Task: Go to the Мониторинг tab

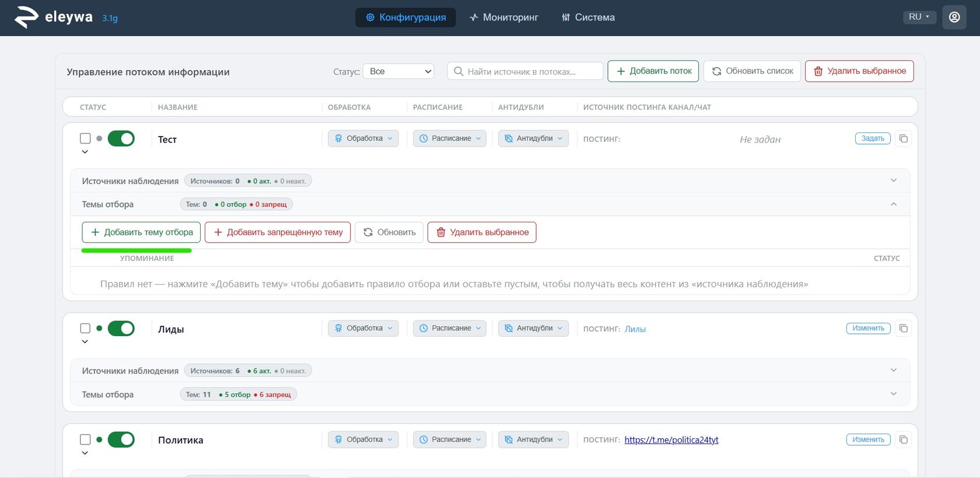Action: pos(504,18)
